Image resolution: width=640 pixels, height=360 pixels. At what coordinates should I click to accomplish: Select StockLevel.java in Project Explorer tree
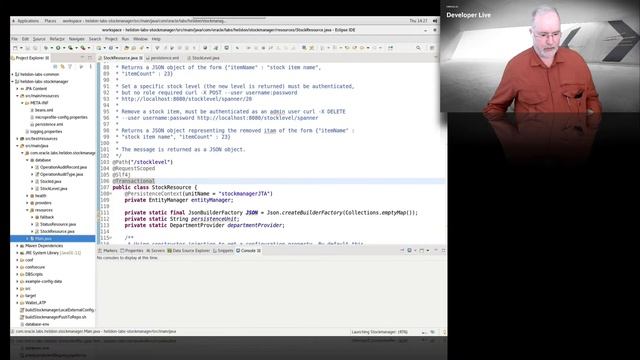53,189
